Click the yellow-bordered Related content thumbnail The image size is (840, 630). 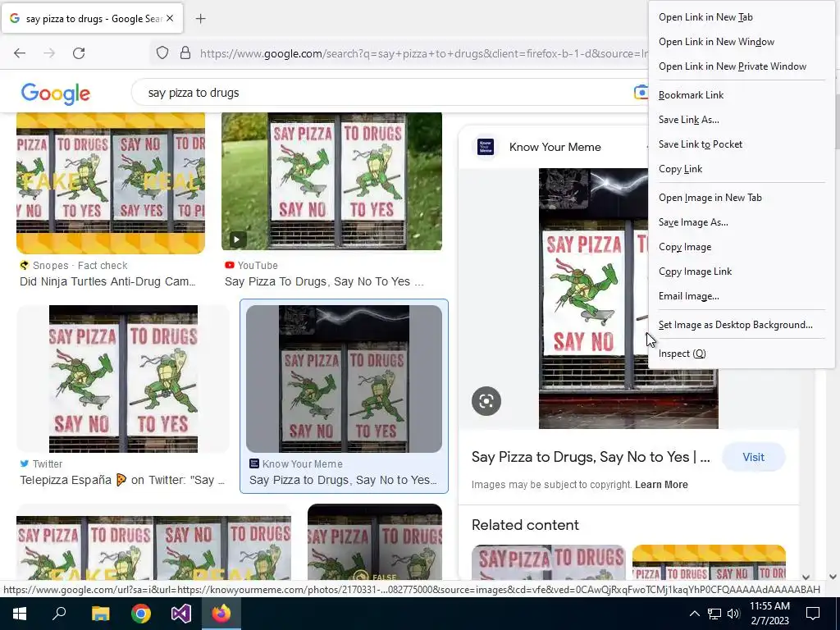click(x=709, y=563)
